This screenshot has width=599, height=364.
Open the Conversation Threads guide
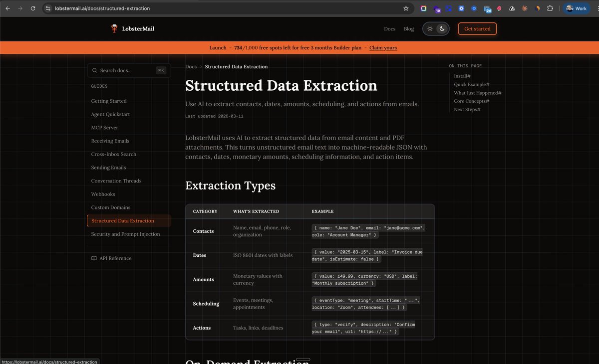point(116,181)
